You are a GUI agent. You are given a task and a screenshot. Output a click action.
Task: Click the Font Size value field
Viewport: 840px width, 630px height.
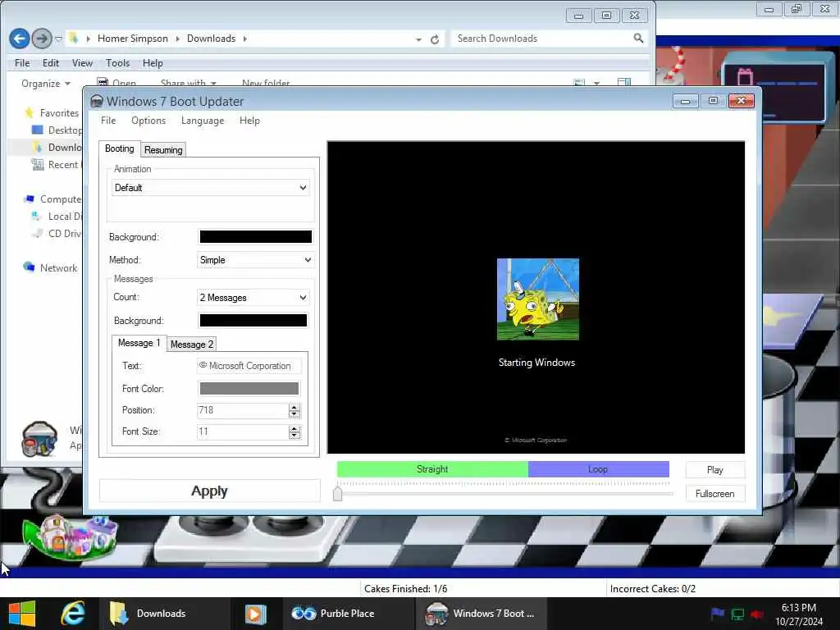243,431
